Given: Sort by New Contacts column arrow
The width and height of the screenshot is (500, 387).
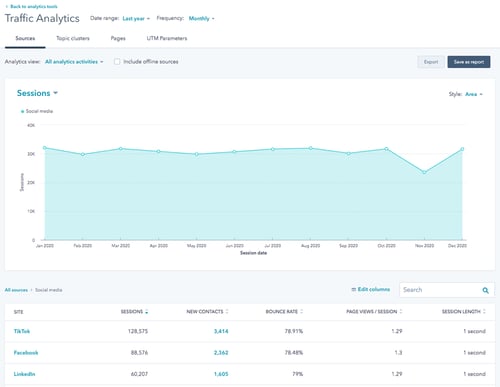Looking at the screenshot, I should [x=227, y=311].
